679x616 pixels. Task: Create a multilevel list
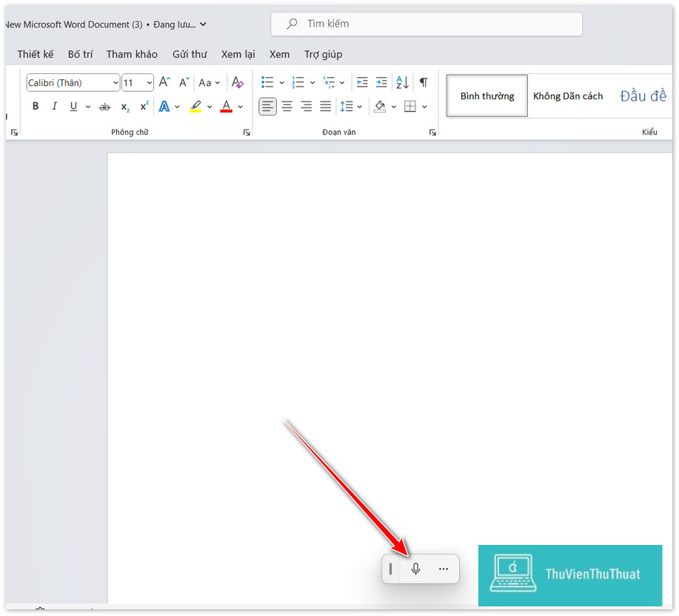pyautogui.click(x=329, y=82)
